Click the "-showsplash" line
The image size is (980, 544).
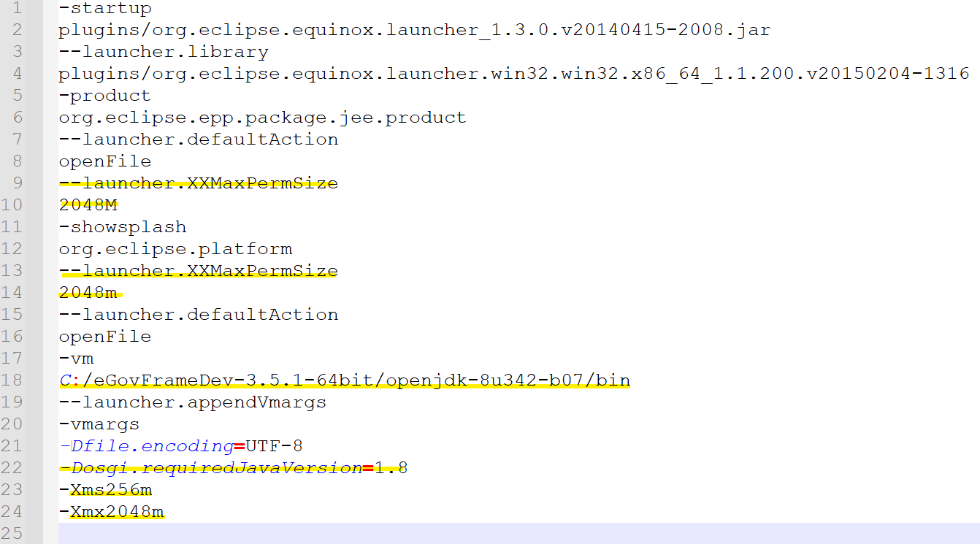[123, 227]
